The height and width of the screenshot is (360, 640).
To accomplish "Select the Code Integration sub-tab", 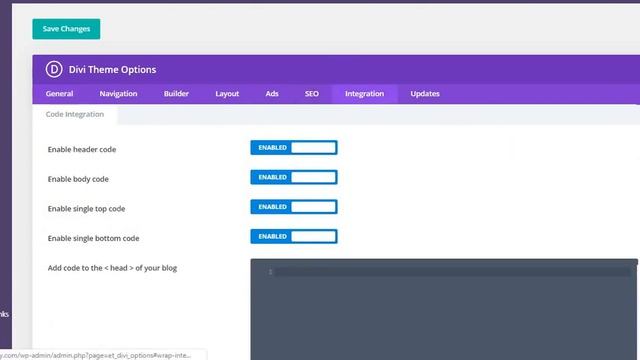I will coord(75,114).
